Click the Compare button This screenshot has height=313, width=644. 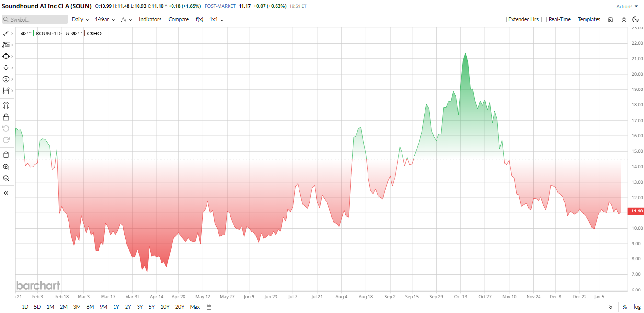click(179, 19)
